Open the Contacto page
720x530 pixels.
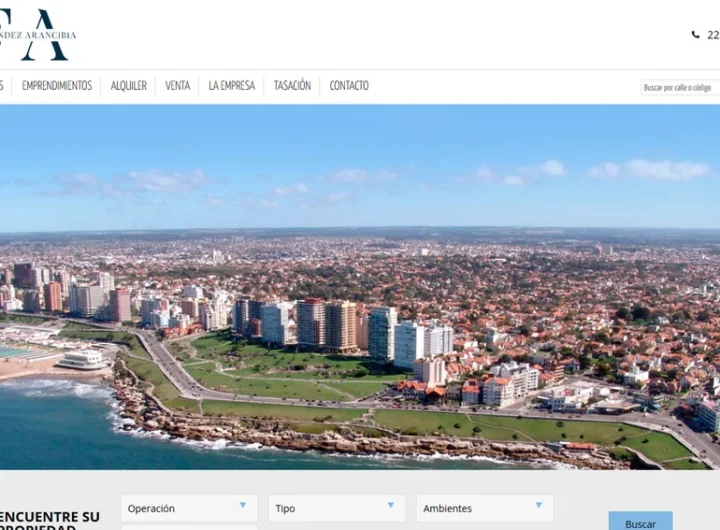click(349, 86)
